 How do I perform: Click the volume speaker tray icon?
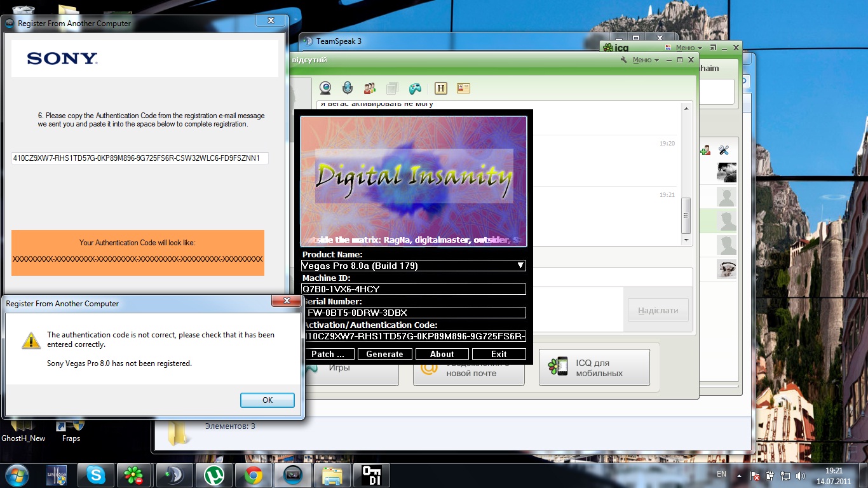[x=801, y=475]
